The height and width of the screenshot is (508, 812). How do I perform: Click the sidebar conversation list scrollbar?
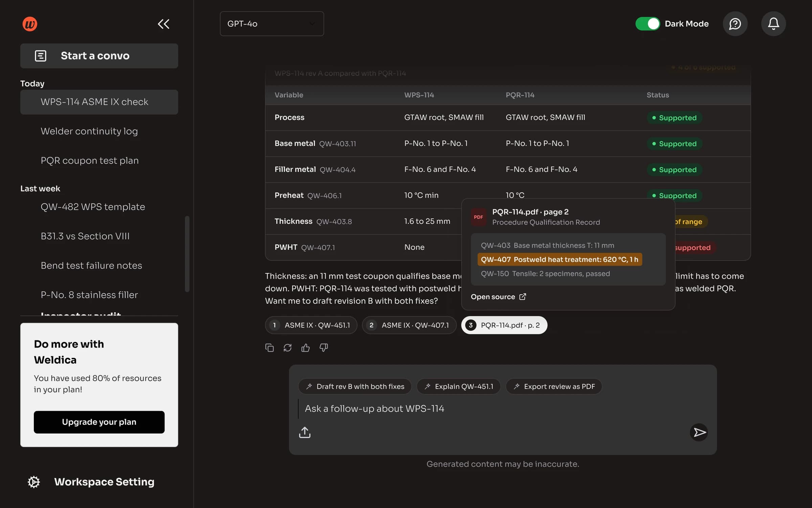tap(187, 254)
